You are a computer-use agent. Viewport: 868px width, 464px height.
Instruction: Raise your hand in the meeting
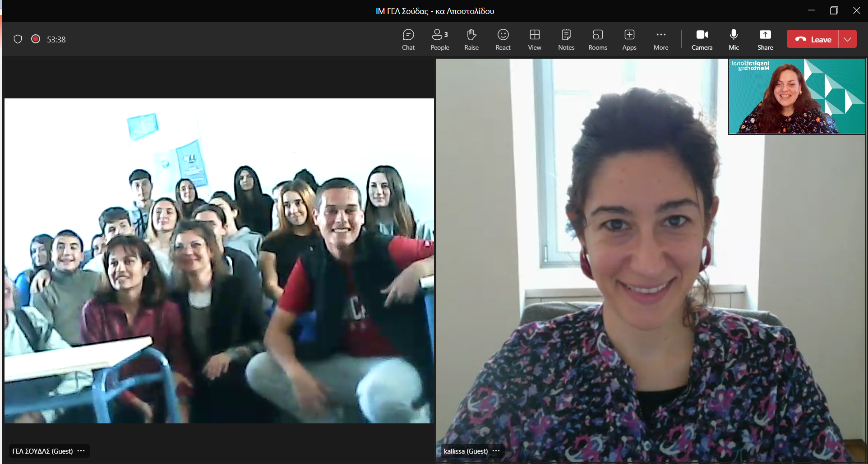coord(471,39)
